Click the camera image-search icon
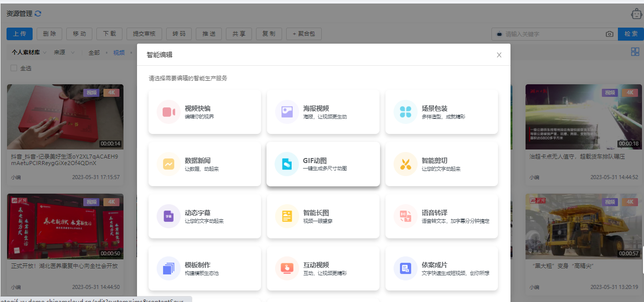The image size is (644, 302). 609,34
